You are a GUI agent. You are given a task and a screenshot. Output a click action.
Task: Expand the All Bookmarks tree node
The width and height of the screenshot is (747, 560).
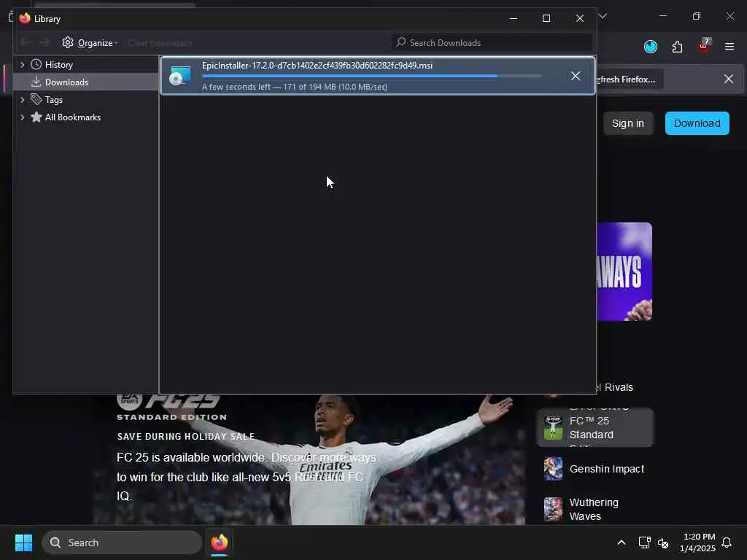pyautogui.click(x=22, y=117)
